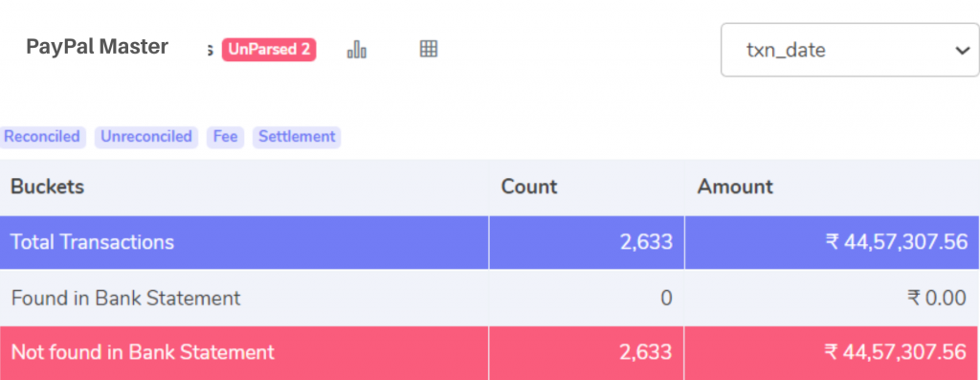Click the Not found count 2,633

646,352
